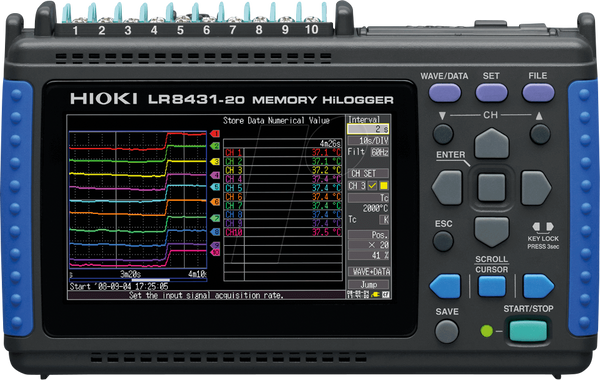Image resolution: width=600 pixels, height=380 pixels.
Task: Select the red channel 1 waveform marker
Action: coord(215,134)
